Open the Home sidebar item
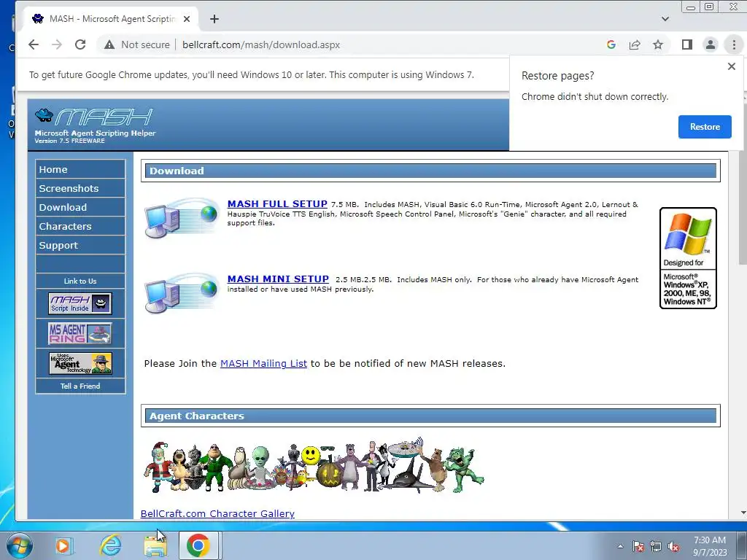747x560 pixels. 80,169
